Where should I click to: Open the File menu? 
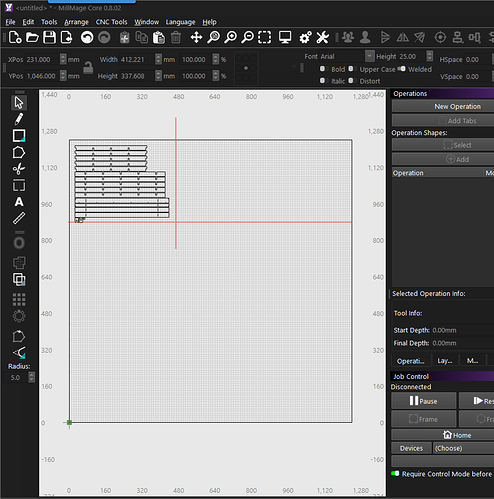click(10, 22)
